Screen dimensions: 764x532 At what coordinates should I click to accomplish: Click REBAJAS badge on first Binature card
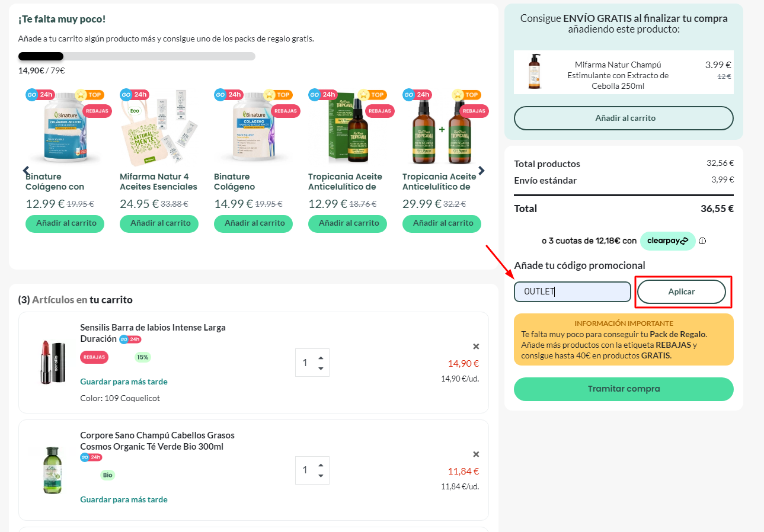point(97,111)
